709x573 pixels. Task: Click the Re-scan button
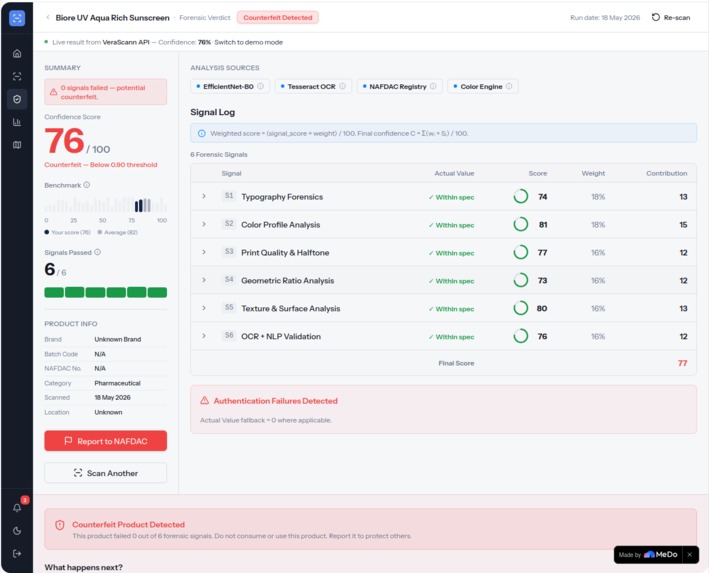pos(671,18)
